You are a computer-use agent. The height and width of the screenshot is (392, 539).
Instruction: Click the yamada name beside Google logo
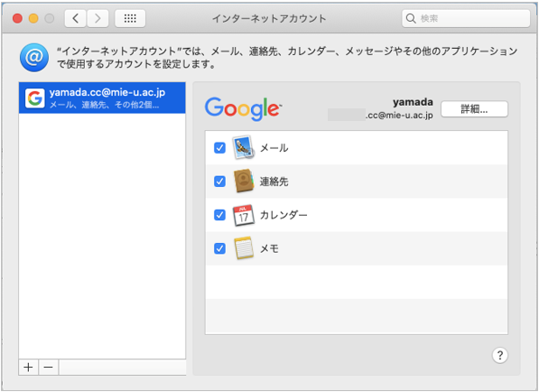tap(413, 102)
